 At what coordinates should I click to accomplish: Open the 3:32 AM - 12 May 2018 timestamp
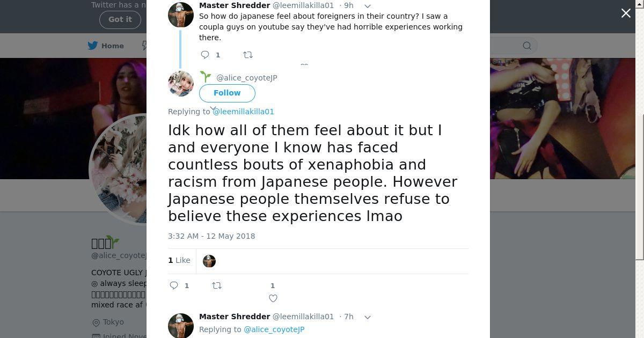(211, 236)
